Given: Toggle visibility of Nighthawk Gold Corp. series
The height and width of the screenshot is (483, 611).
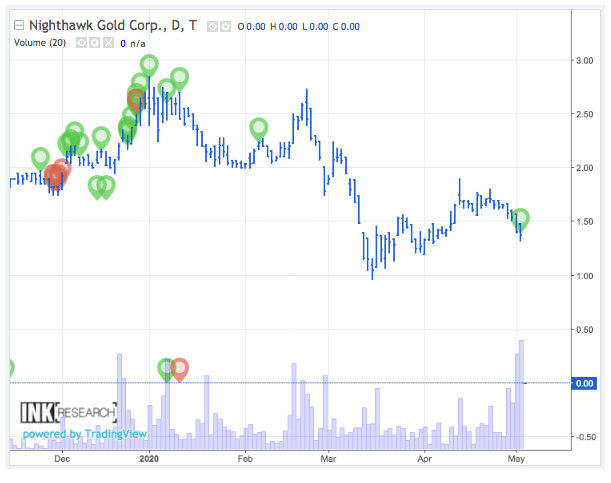Looking at the screenshot, I should pyautogui.click(x=212, y=26).
